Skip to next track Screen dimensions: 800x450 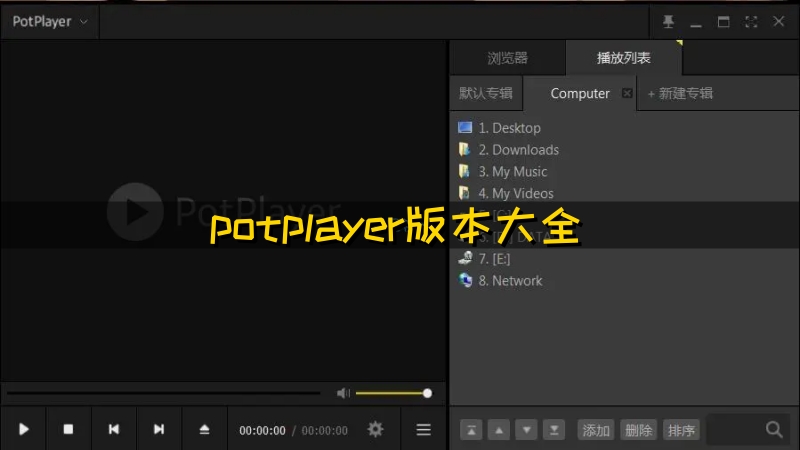coord(159,429)
